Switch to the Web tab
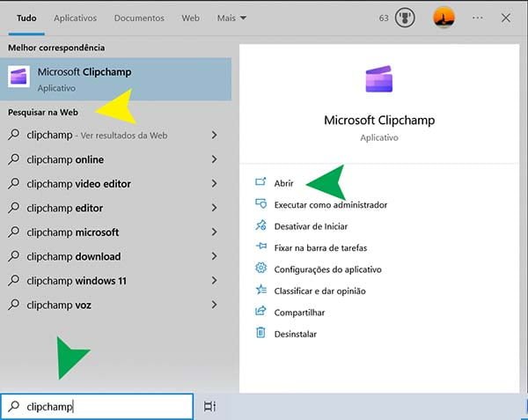 click(191, 18)
